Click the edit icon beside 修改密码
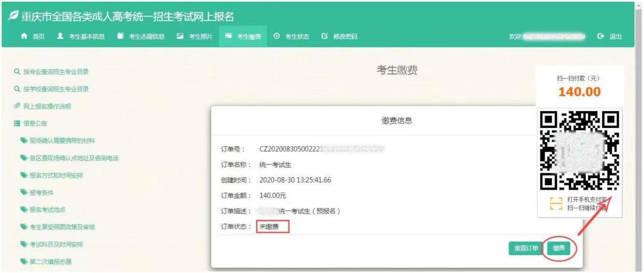This screenshot has width=644, height=273. (325, 36)
